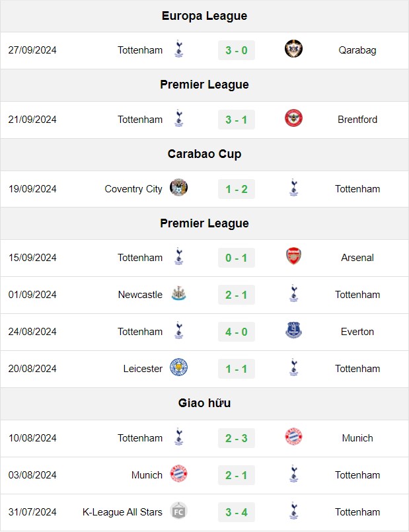The width and height of the screenshot is (409, 532).
Task: Click the Coventry City team name
Action: pos(133,189)
